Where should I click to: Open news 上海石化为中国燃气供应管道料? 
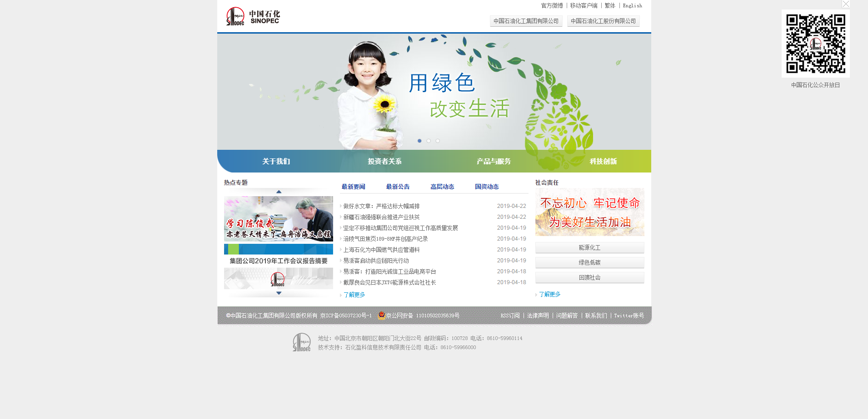pyautogui.click(x=381, y=250)
